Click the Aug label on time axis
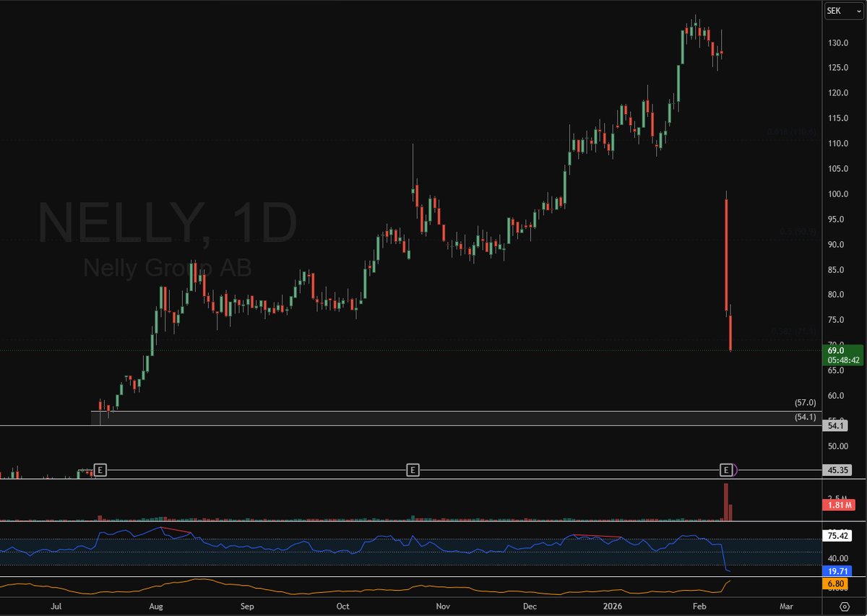 156,605
